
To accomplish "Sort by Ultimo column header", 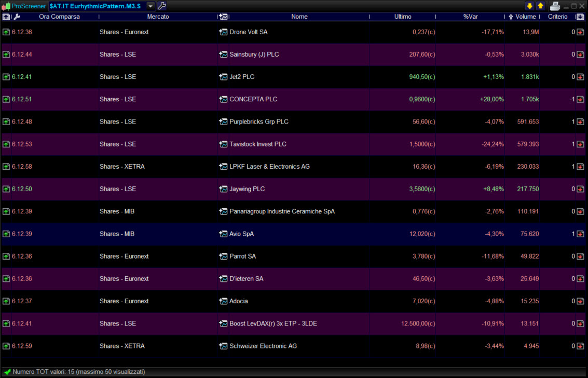I will click(403, 17).
